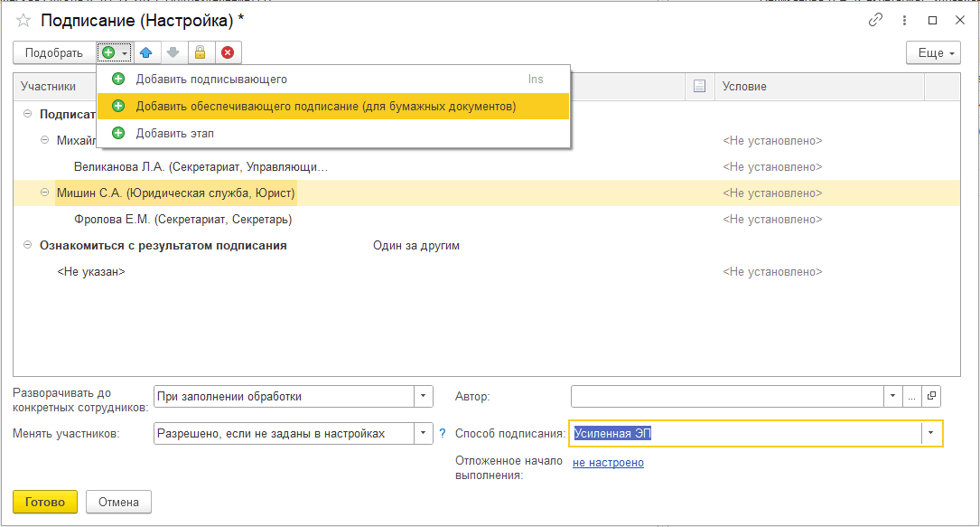Collapse the Мишин С.А. tree node
The height and width of the screenshot is (527, 980).
point(46,193)
